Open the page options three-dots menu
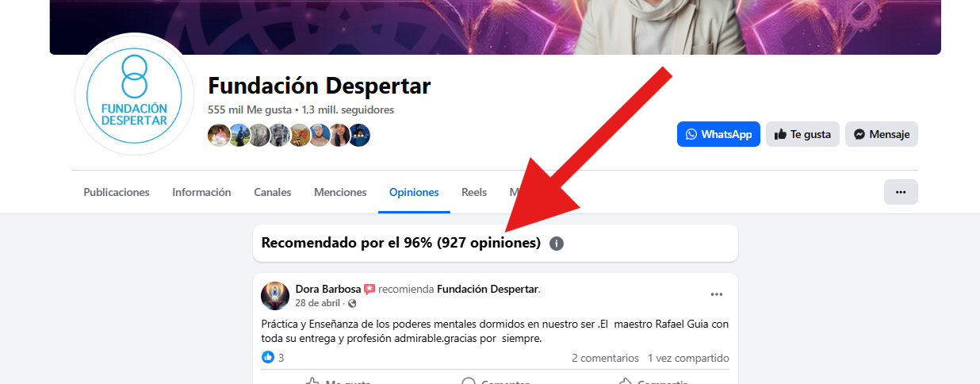Viewport: 980px width, 384px height. [901, 192]
